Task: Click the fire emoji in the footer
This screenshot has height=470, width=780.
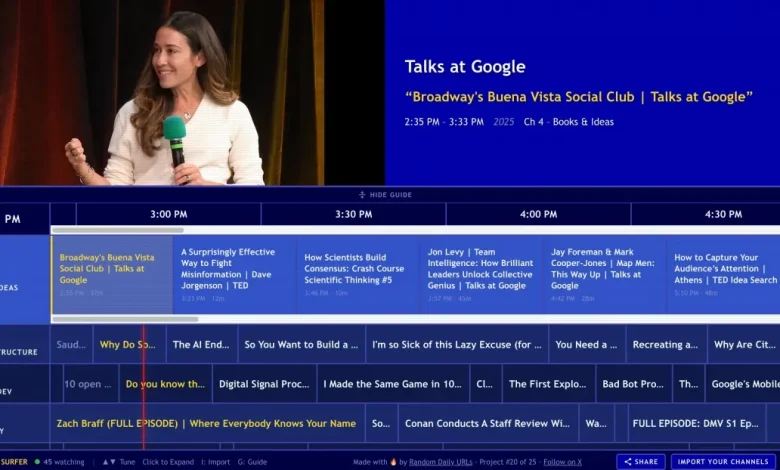Action: click(x=393, y=462)
